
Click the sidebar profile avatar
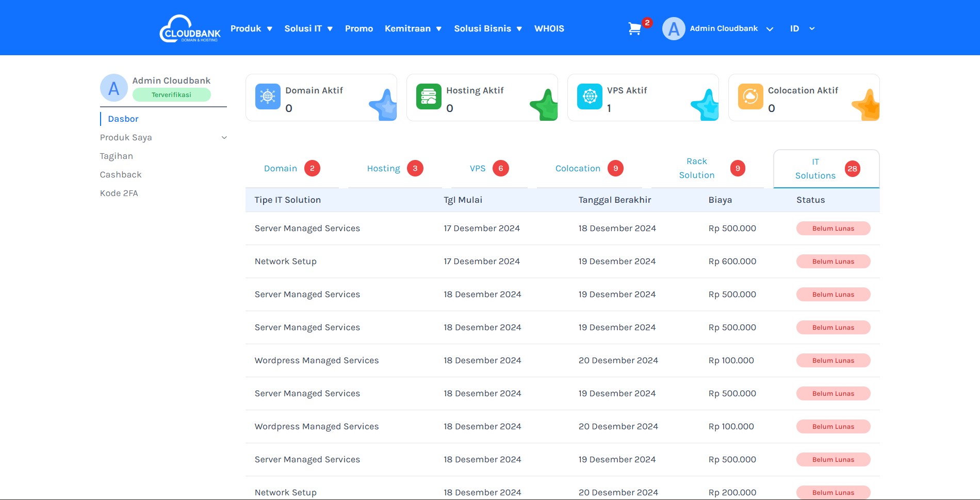point(113,88)
